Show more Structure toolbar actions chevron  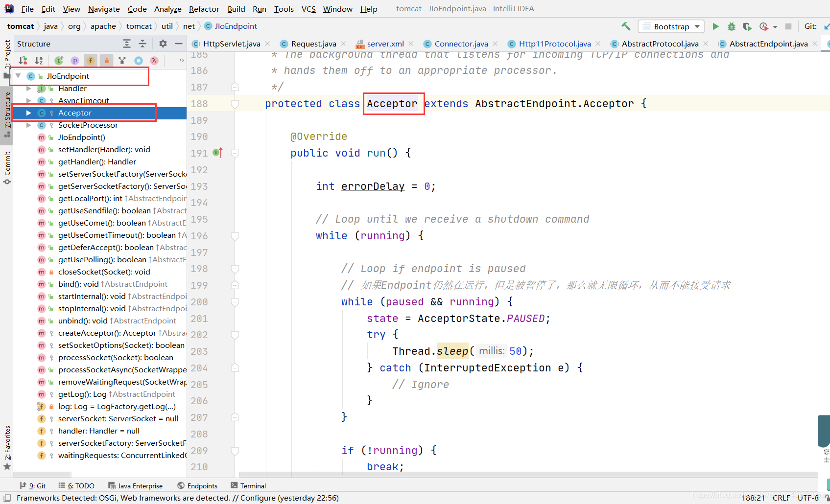182,60
